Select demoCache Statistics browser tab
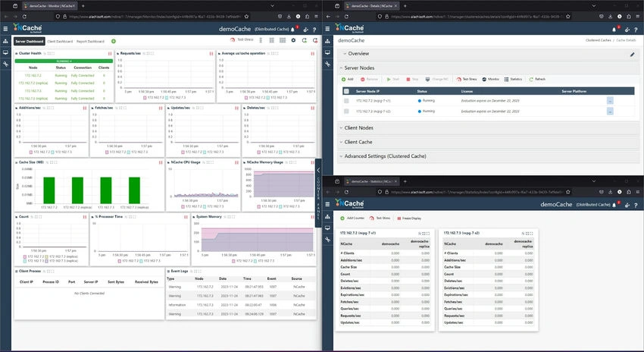Viewport: 644px width, 352px height. 371,181
